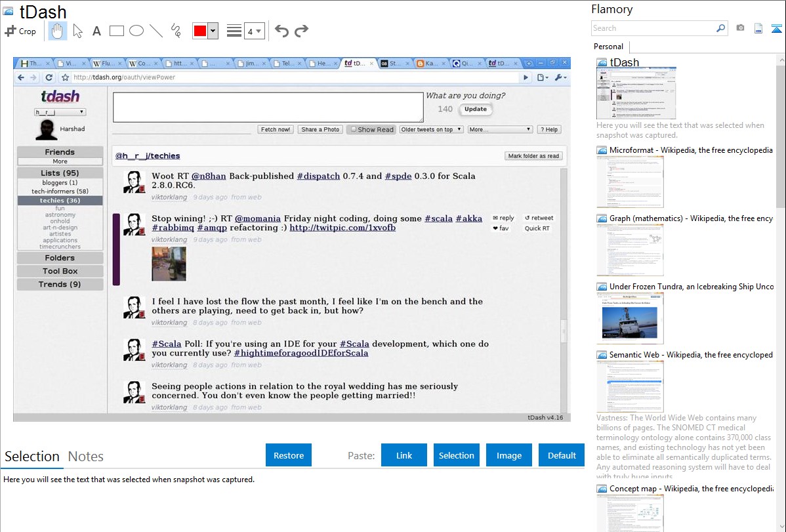The height and width of the screenshot is (532, 786).
Task: Select the freehand squiggle drawing tool
Action: pos(176,31)
